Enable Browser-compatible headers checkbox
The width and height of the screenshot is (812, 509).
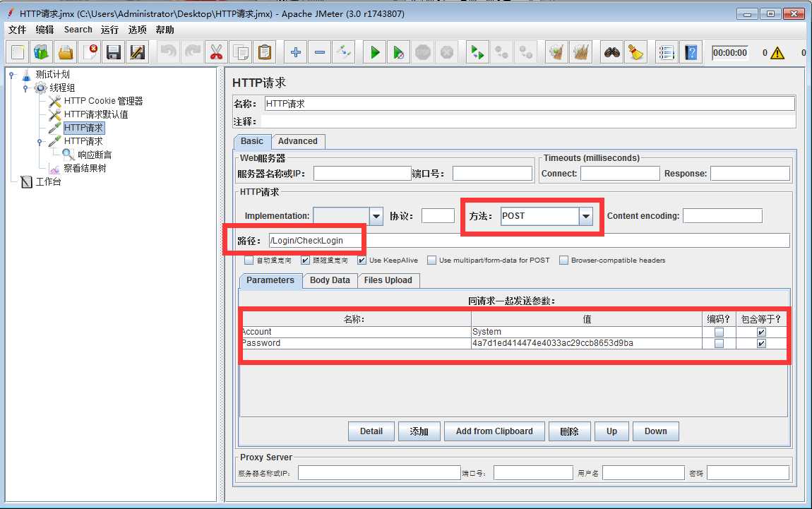coord(563,260)
